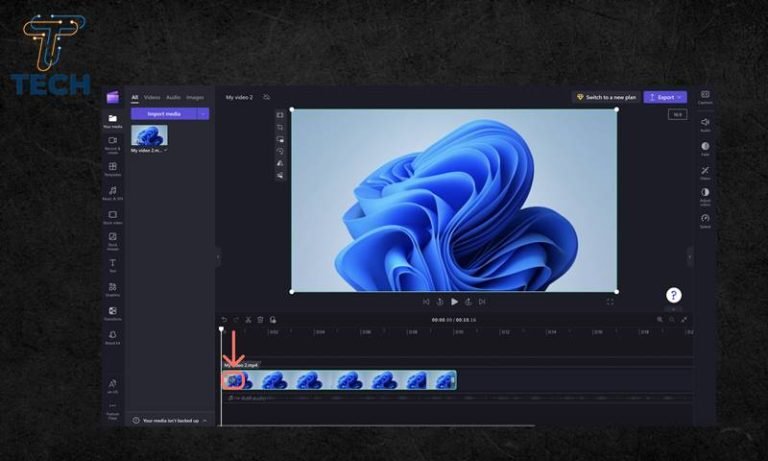The width and height of the screenshot is (768, 461).
Task: Open the Stock video library
Action: pos(113,217)
